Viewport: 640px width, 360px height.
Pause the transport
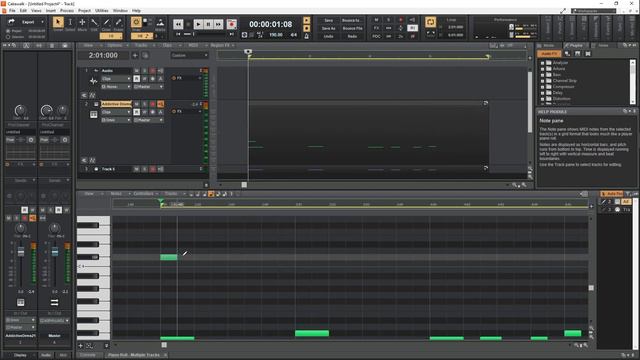pyautogui.click(x=209, y=24)
